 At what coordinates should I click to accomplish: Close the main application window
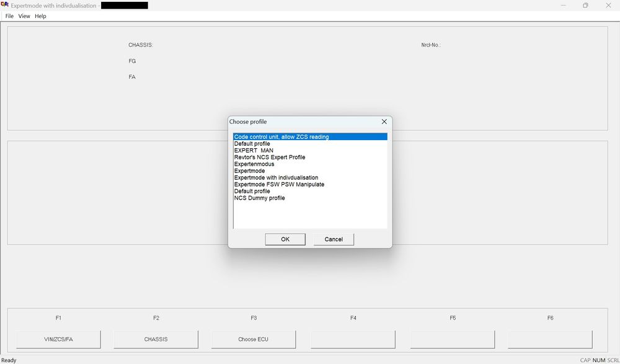click(608, 5)
